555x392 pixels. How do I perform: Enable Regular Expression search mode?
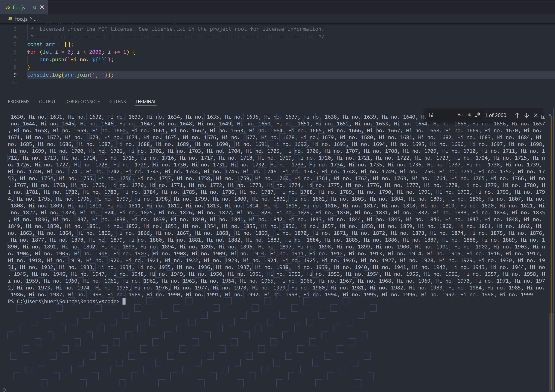(x=478, y=115)
